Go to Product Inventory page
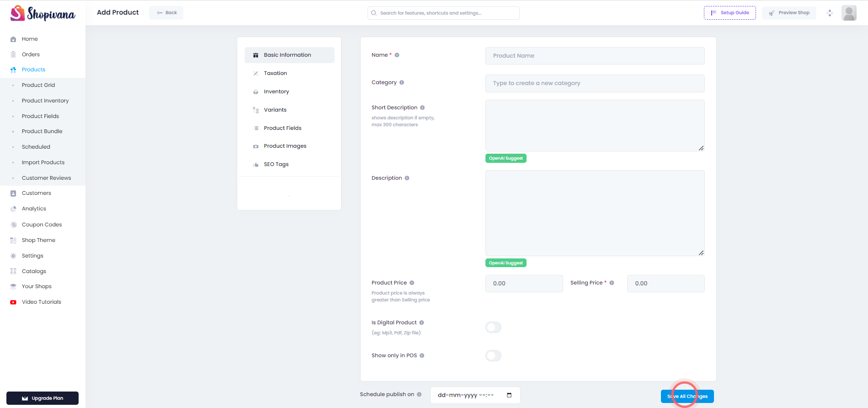This screenshot has width=868, height=408. pyautogui.click(x=45, y=101)
